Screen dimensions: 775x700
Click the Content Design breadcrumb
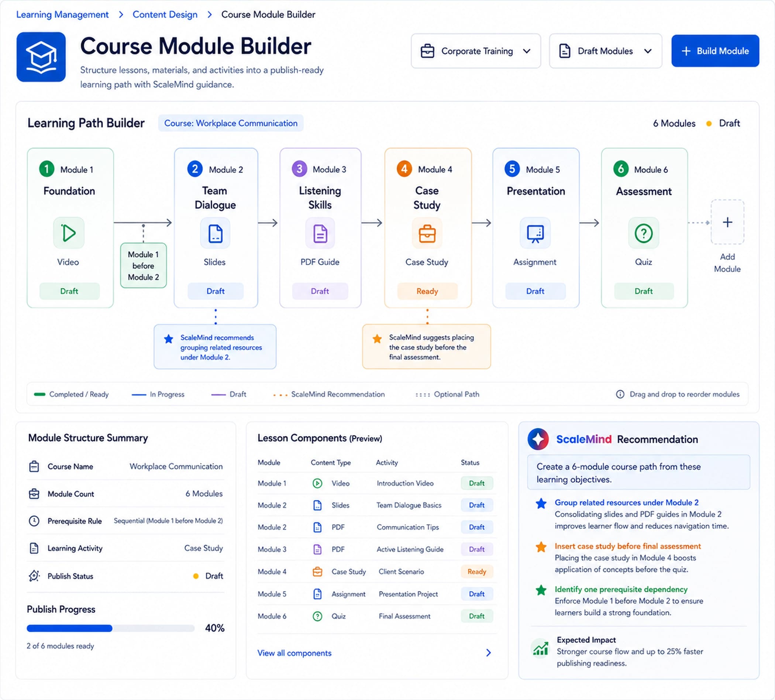[165, 15]
